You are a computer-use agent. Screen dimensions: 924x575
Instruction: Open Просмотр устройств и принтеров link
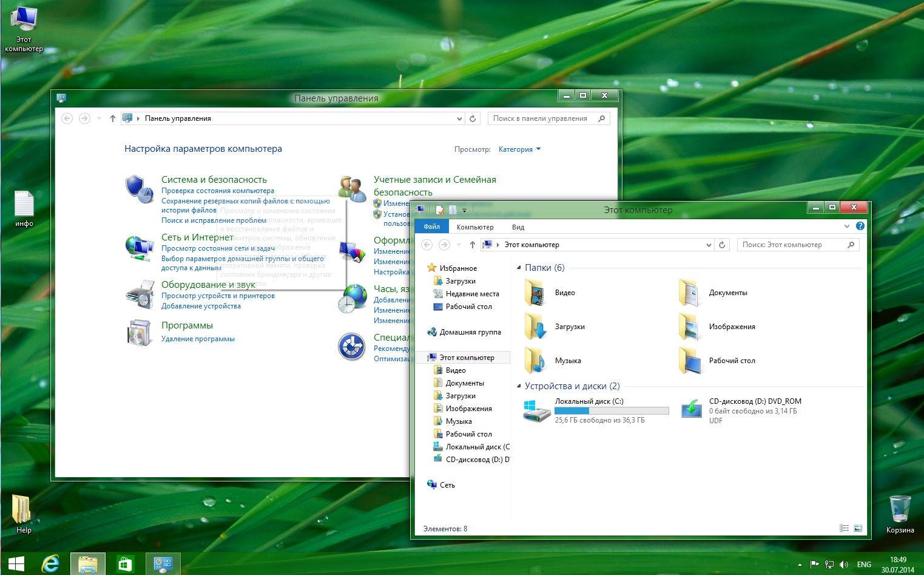click(218, 296)
